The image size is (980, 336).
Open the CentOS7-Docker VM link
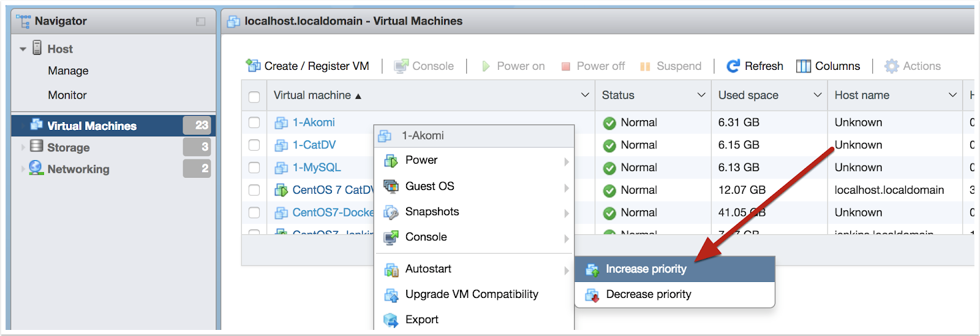tap(333, 212)
